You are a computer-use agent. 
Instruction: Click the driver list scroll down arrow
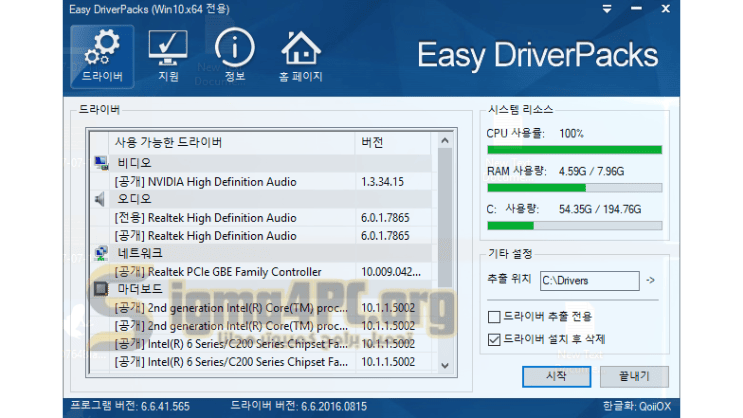(x=444, y=365)
